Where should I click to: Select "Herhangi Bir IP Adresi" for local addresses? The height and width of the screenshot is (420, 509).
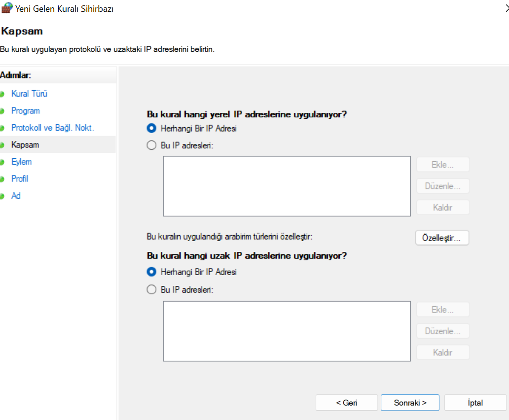(x=152, y=128)
